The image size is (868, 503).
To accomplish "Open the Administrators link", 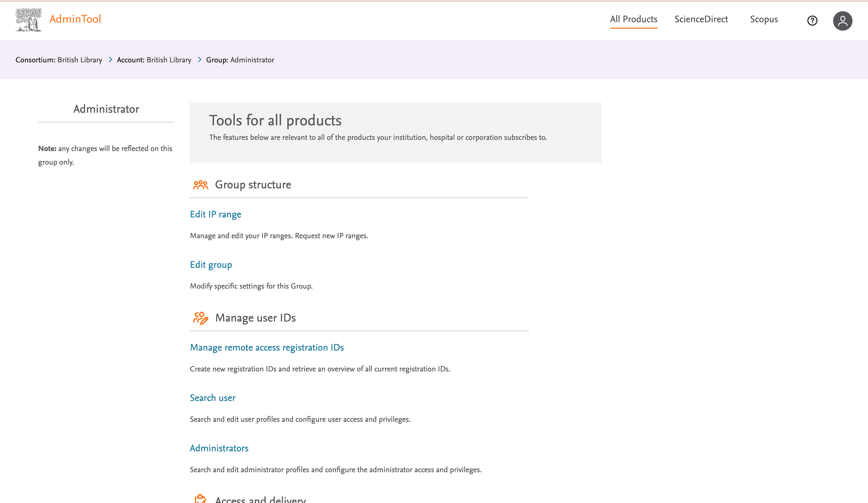I will tap(219, 448).
